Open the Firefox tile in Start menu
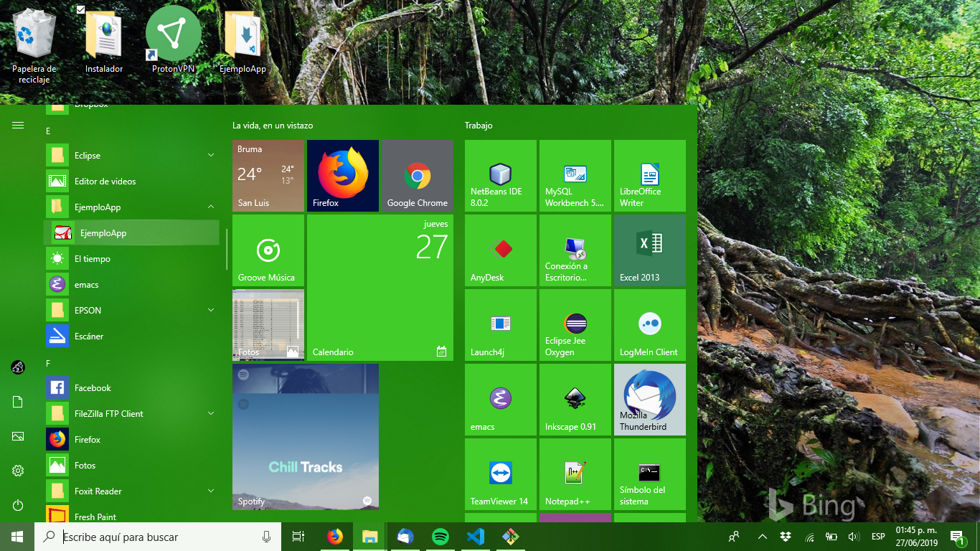The image size is (980, 551). click(343, 176)
